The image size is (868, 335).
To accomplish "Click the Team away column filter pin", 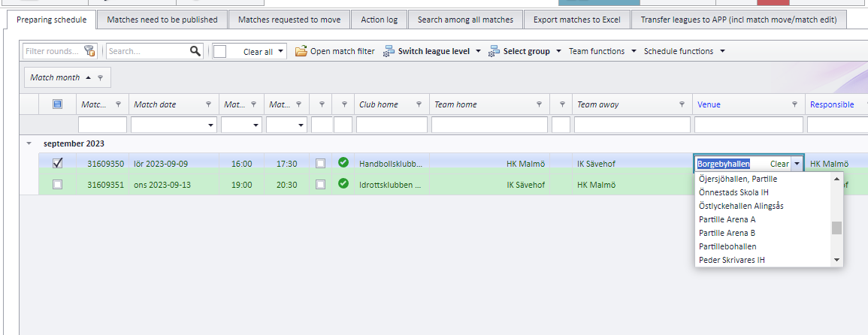I will [x=682, y=104].
